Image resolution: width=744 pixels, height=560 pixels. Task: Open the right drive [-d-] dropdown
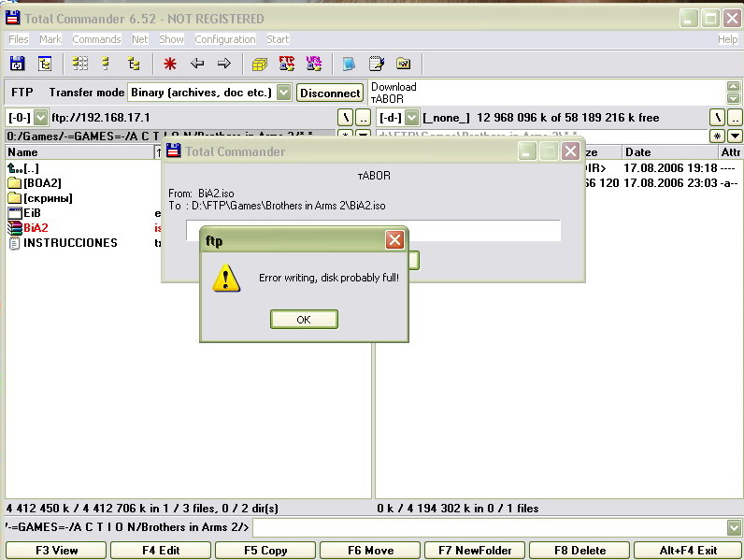click(x=412, y=117)
